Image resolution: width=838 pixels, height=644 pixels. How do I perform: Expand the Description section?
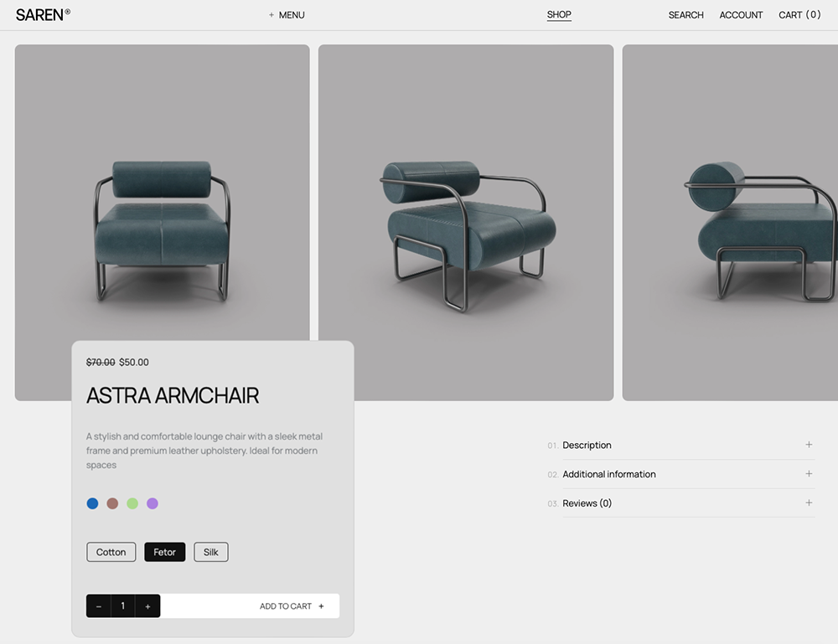[680, 446]
